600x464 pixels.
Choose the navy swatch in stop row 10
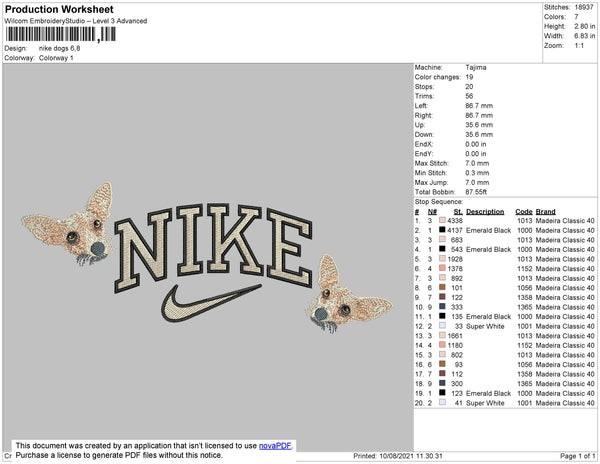[x=442, y=306]
